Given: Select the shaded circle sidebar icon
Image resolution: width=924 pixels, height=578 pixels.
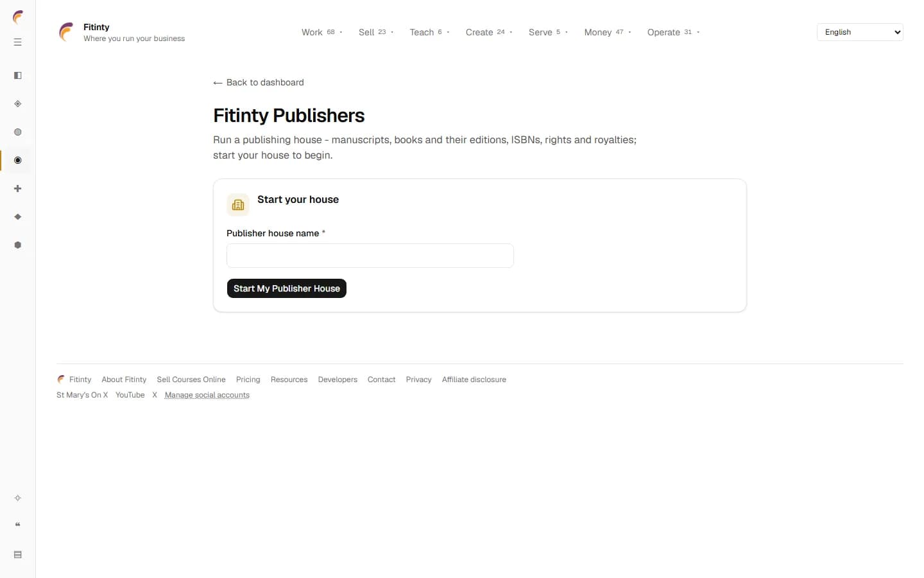Looking at the screenshot, I should point(18,132).
